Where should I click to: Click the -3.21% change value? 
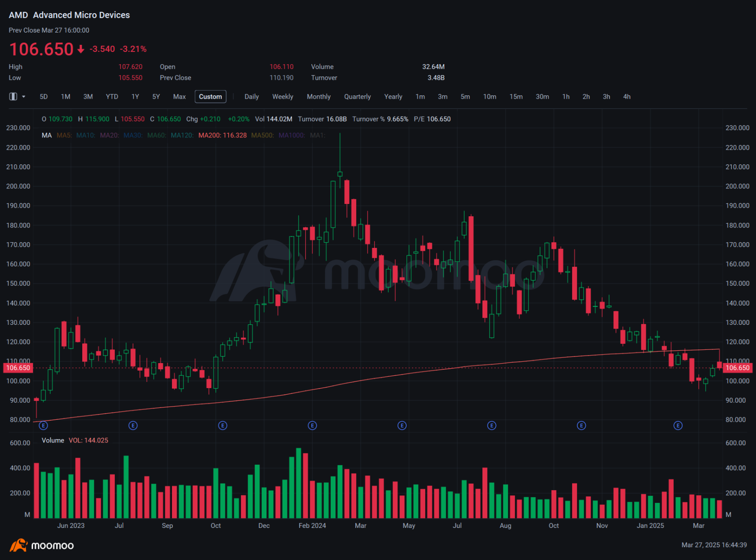click(133, 49)
